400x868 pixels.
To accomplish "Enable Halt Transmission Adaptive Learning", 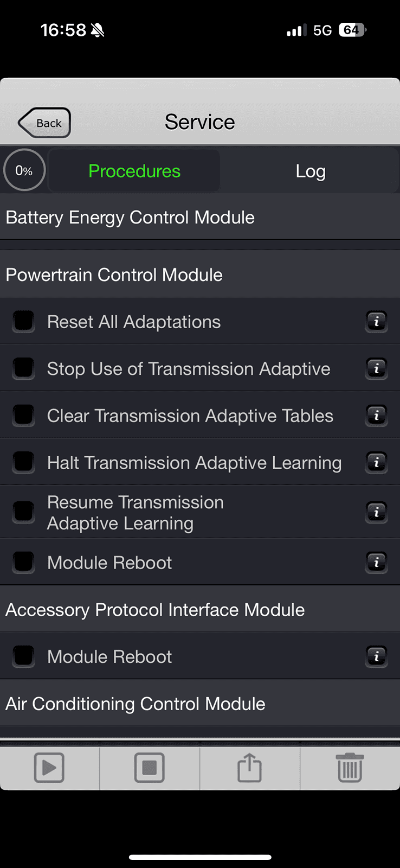I will tap(23, 462).
